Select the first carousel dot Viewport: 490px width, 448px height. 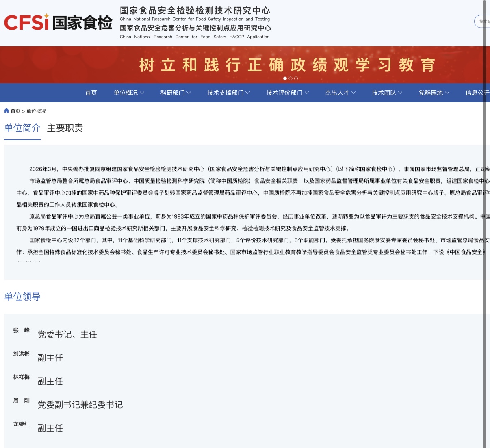pos(285,78)
